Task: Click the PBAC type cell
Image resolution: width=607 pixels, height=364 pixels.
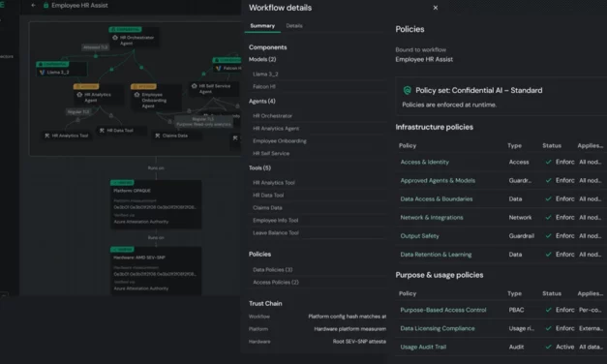Action: click(516, 310)
